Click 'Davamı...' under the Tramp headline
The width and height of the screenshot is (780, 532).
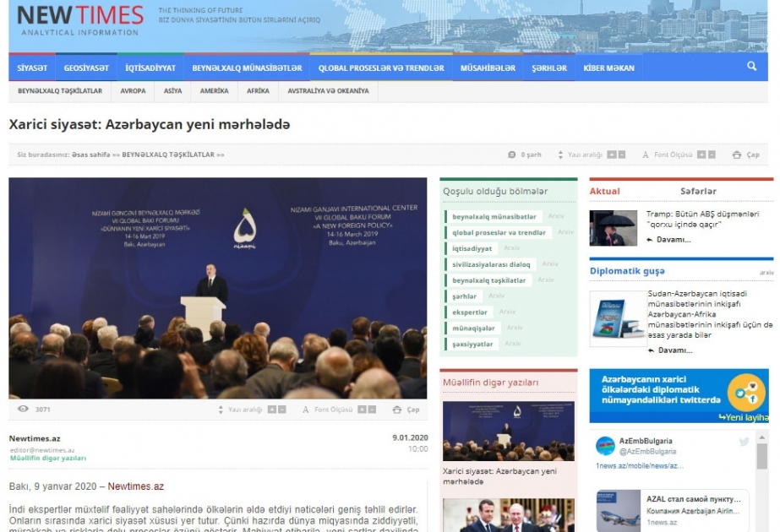tap(674, 240)
